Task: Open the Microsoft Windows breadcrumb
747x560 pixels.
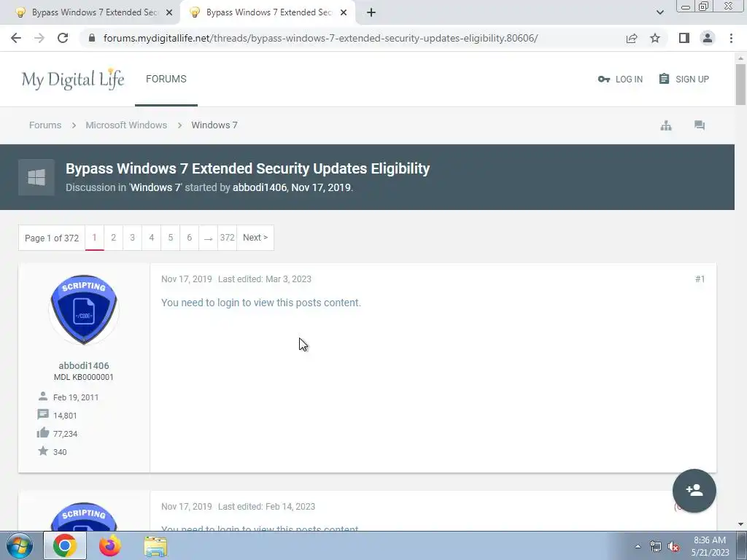Action: pyautogui.click(x=126, y=125)
